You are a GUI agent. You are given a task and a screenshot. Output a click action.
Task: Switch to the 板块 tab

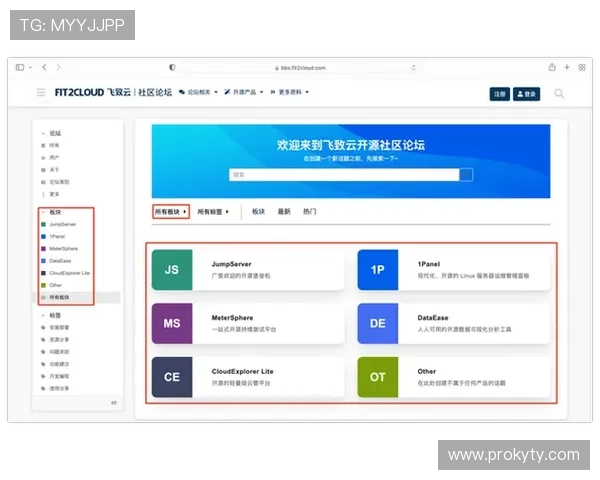[258, 212]
